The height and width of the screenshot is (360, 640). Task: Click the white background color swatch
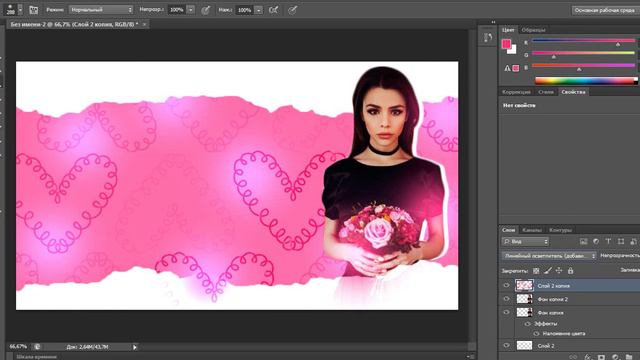click(513, 50)
